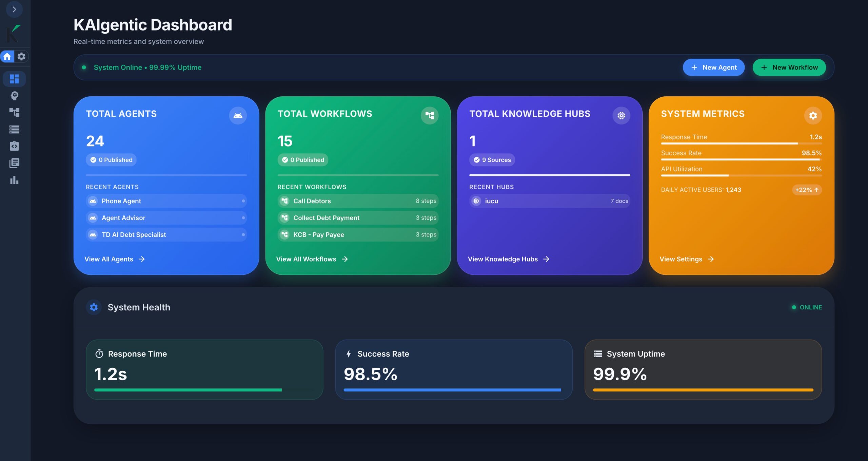Open the library documents sidebar icon

click(x=14, y=163)
